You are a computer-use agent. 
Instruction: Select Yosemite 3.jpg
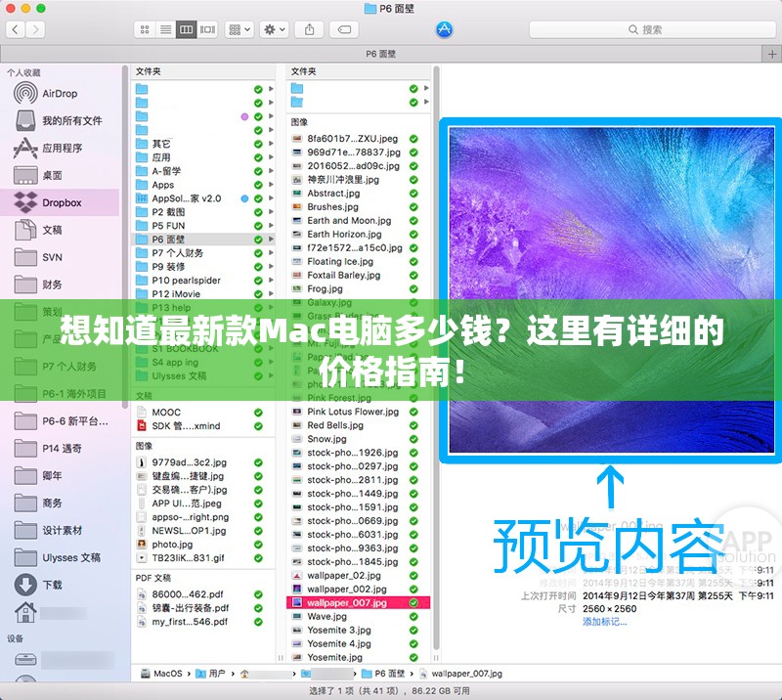coord(358,631)
